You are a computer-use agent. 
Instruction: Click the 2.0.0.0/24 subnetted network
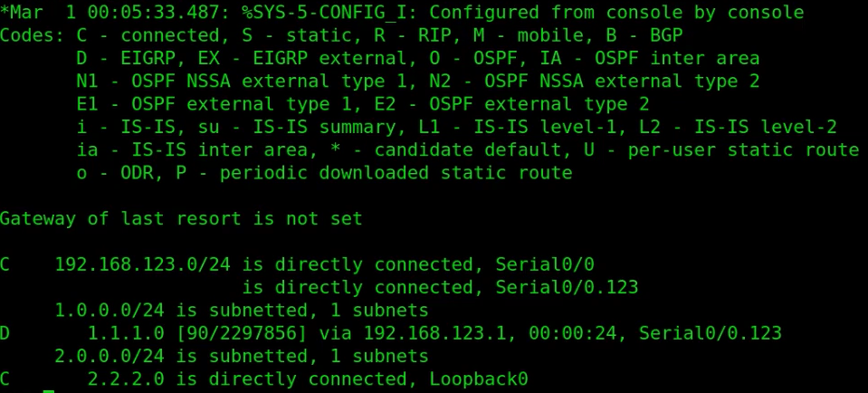tap(110, 357)
